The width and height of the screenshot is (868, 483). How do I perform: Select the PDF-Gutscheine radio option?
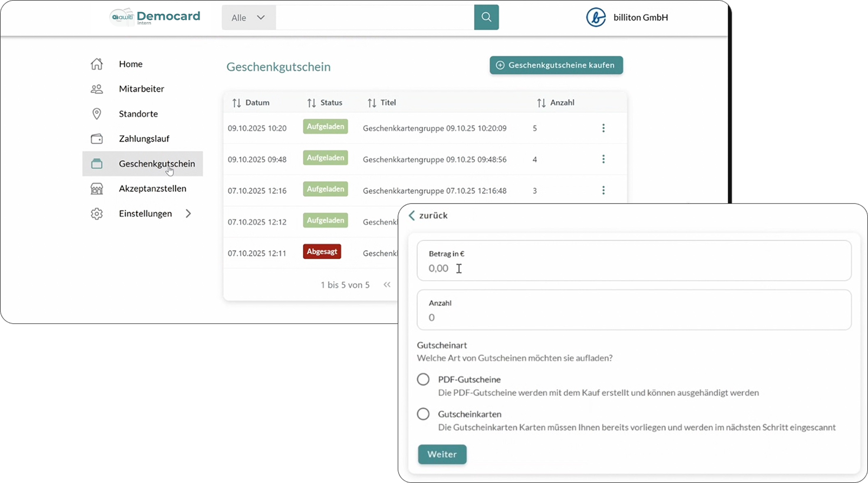tap(423, 379)
